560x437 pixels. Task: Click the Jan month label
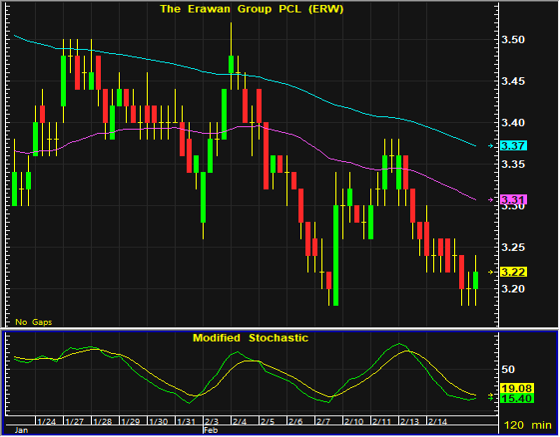21,430
